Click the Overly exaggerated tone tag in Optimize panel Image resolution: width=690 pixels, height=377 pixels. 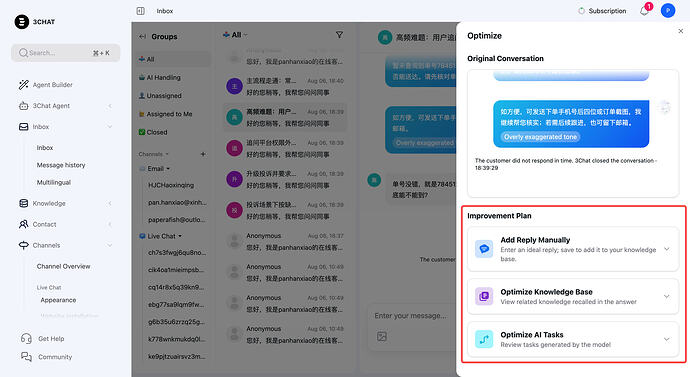coord(540,137)
